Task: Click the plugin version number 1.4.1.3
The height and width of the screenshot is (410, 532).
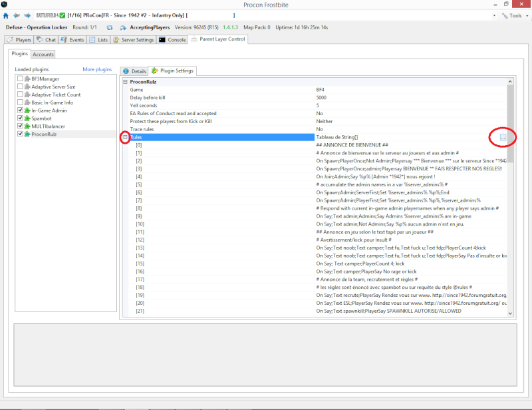Action: [x=230, y=27]
